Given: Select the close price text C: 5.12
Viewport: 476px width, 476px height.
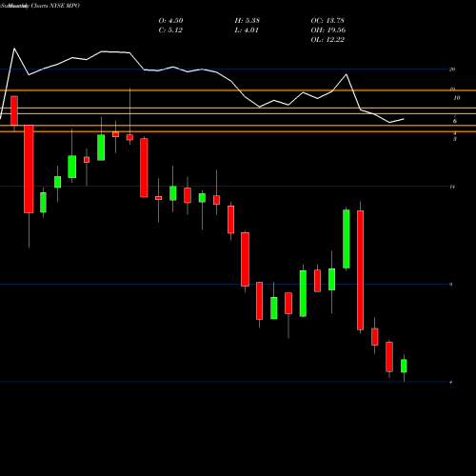Looking at the screenshot, I should pyautogui.click(x=170, y=30).
